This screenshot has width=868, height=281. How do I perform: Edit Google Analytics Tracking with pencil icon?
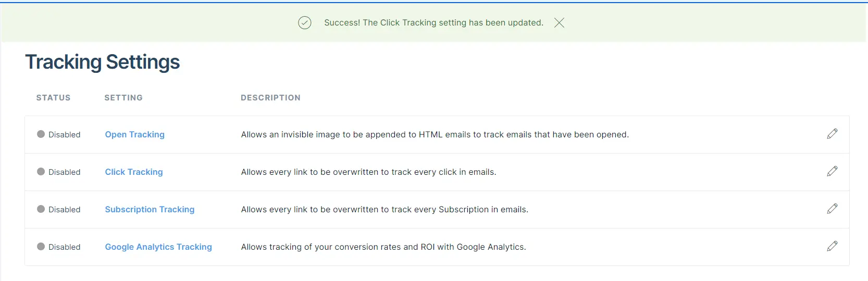[832, 246]
